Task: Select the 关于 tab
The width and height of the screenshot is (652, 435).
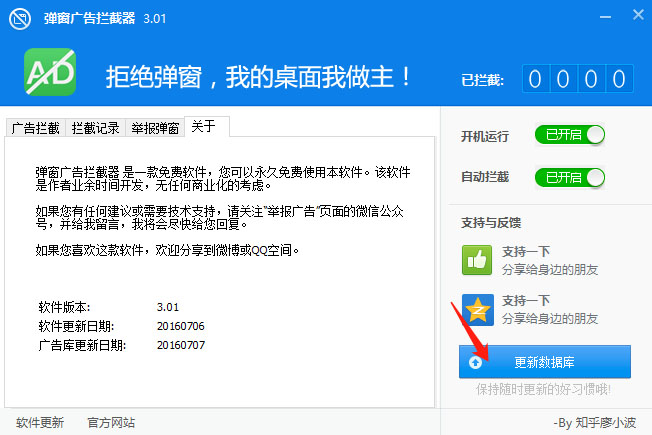Action: pyautogui.click(x=207, y=126)
